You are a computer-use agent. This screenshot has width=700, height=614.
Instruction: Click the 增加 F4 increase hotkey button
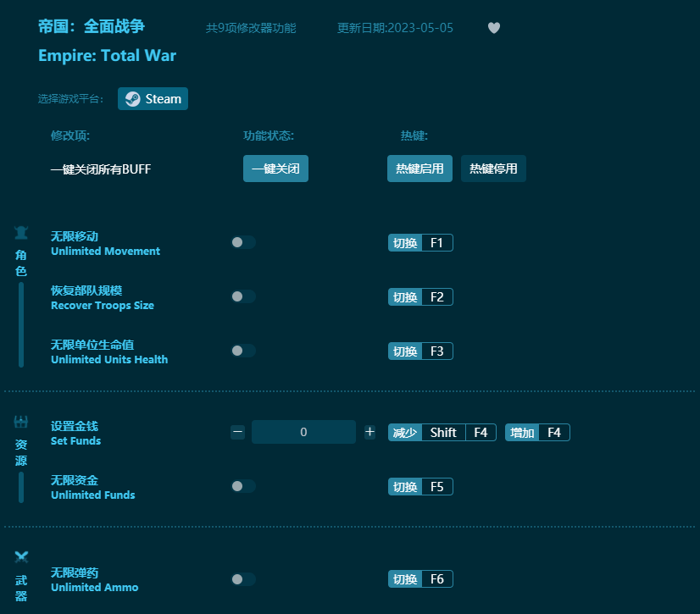[537, 432]
